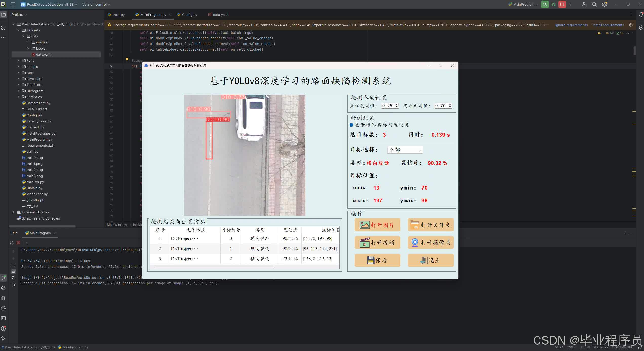644x351 pixels.
Task: Expand the models folder
Action: [x=18, y=67]
